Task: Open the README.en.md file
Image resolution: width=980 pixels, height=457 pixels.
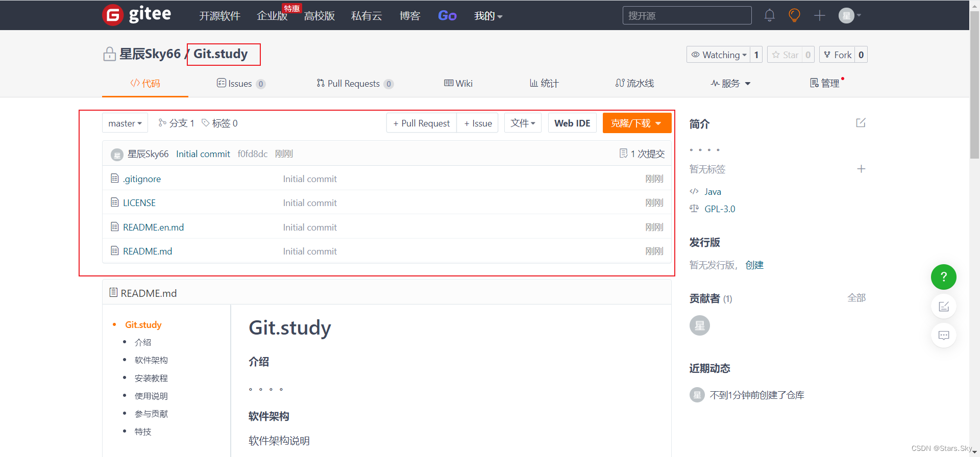Action: [x=154, y=227]
